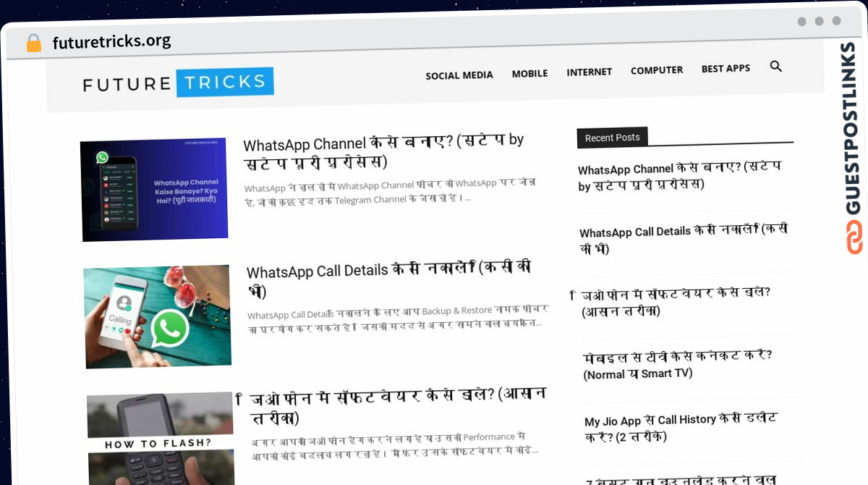Open the sidebar My Jio App Call History post

point(682,428)
